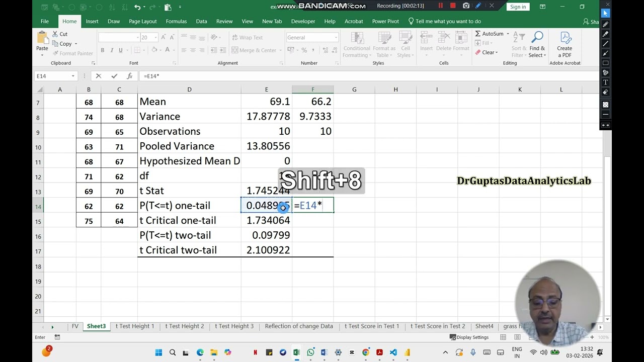Screen dimensions: 644x362
Task: Click the Format as Table button
Action: click(384, 44)
